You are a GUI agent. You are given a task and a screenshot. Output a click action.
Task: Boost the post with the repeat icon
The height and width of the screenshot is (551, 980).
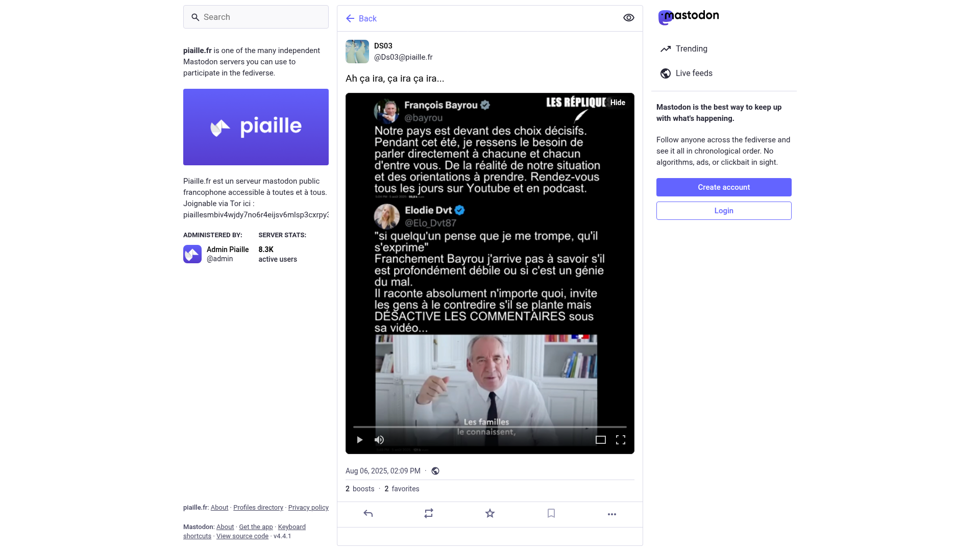coord(429,514)
